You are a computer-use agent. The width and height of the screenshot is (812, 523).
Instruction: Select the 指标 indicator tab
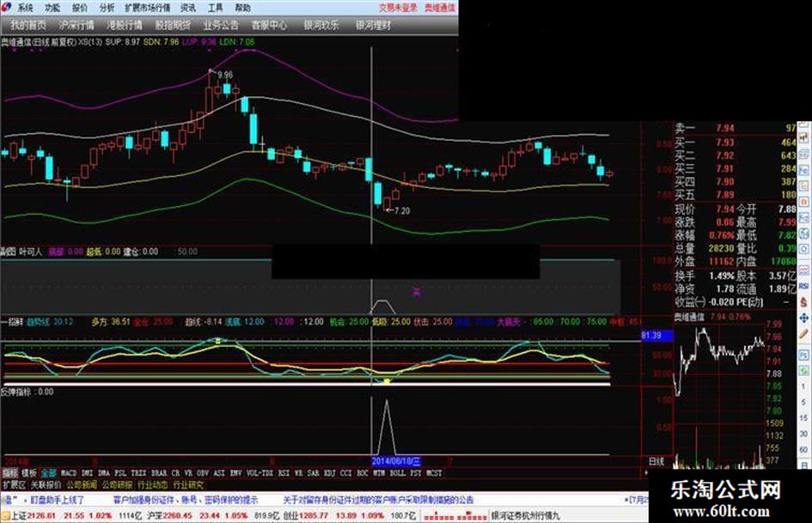pos(10,473)
